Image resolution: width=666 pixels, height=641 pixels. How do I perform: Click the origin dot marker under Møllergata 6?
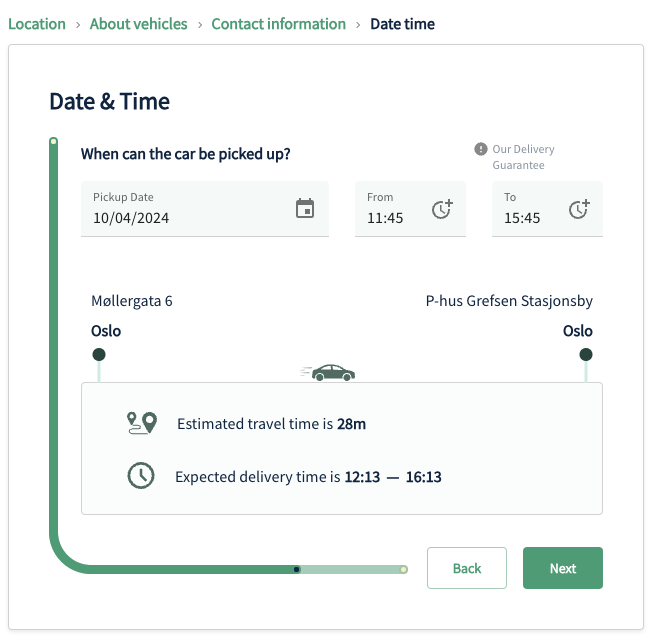(99, 355)
